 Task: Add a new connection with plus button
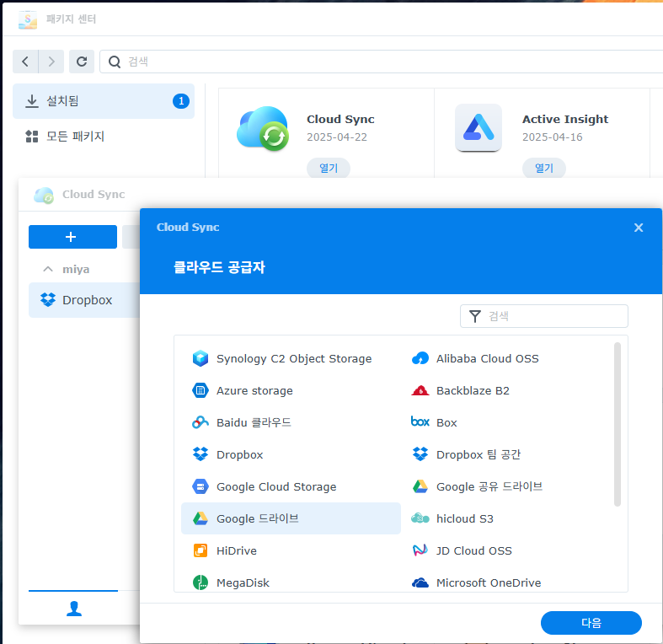[x=72, y=237]
